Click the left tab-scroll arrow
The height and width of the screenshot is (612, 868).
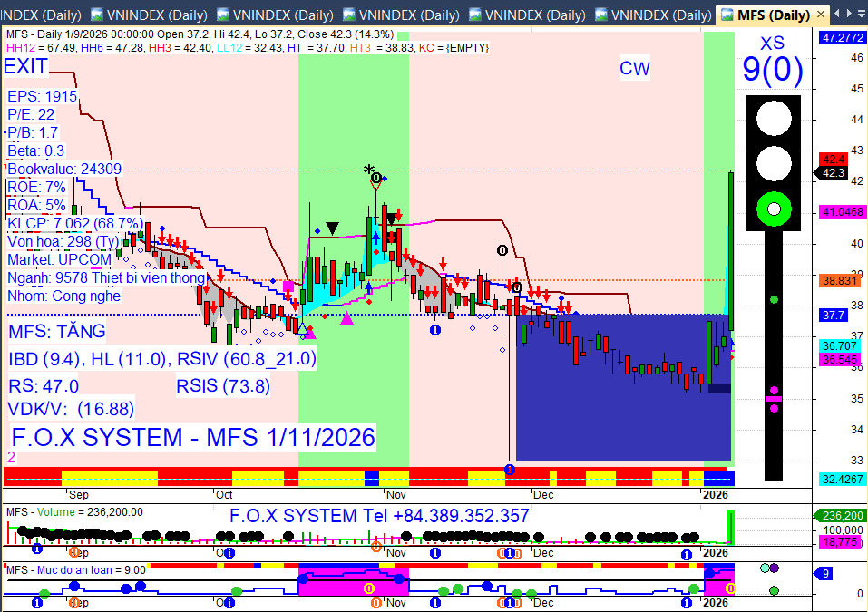coord(837,14)
